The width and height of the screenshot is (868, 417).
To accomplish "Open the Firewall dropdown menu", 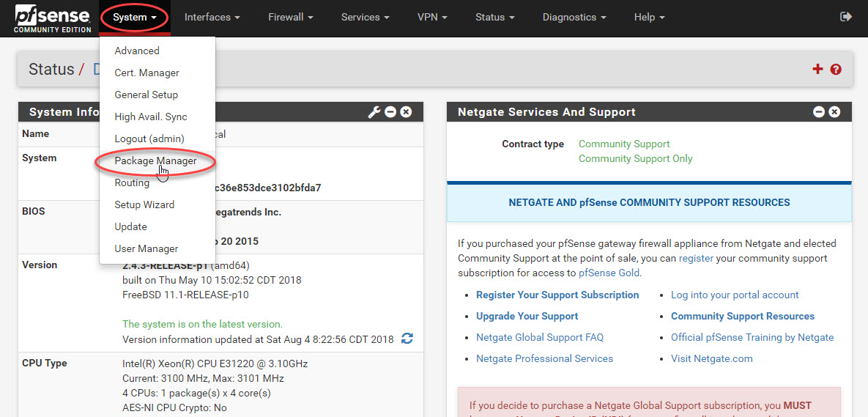I will point(291,17).
